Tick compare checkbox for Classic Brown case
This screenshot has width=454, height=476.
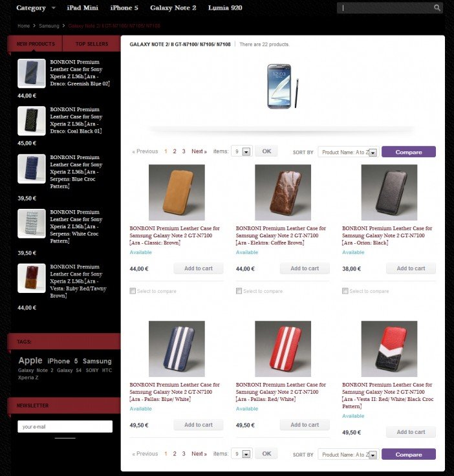133,291
